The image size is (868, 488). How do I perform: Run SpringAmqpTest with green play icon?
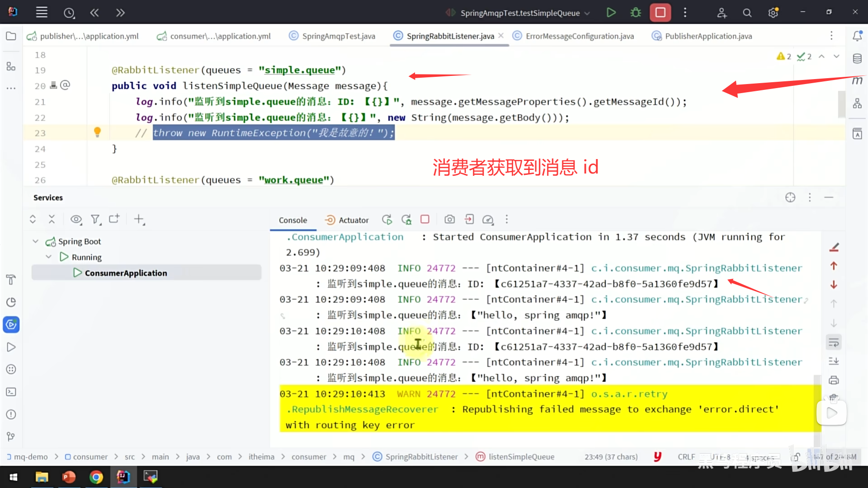tap(611, 13)
